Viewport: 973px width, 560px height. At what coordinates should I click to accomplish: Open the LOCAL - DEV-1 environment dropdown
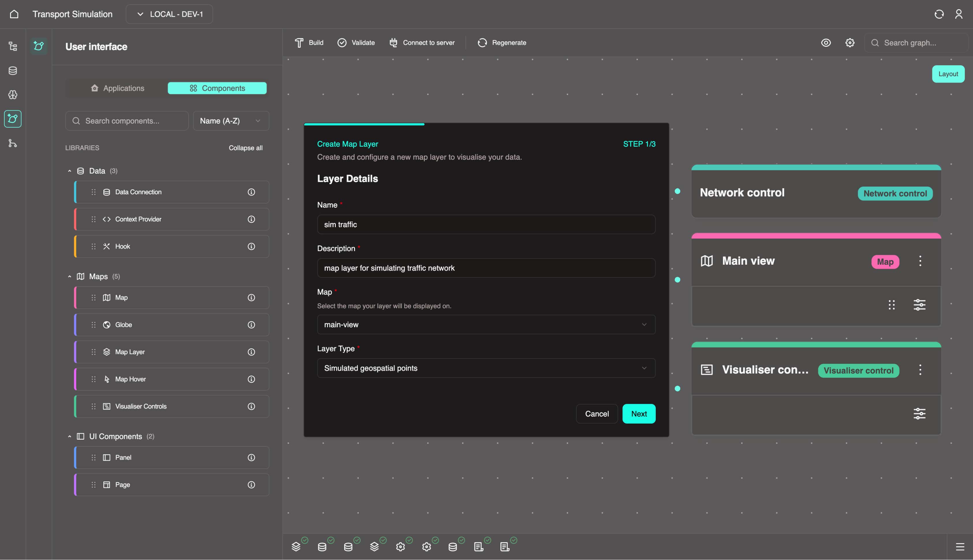[169, 14]
